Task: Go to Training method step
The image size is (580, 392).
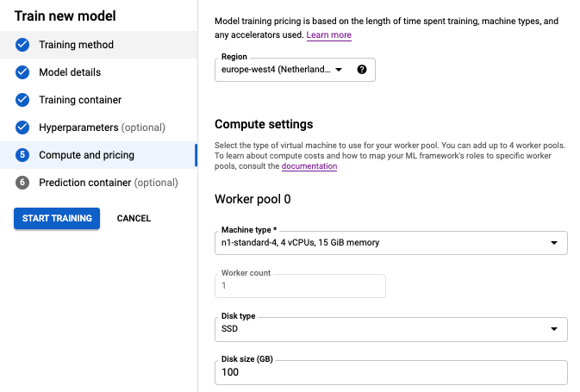Action: (x=76, y=45)
